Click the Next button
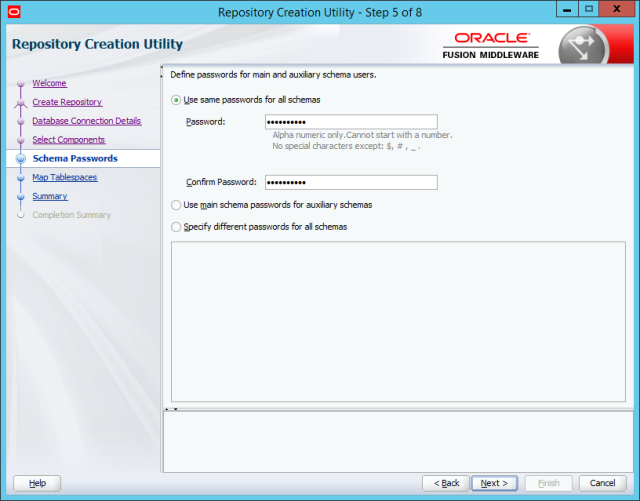 (494, 483)
